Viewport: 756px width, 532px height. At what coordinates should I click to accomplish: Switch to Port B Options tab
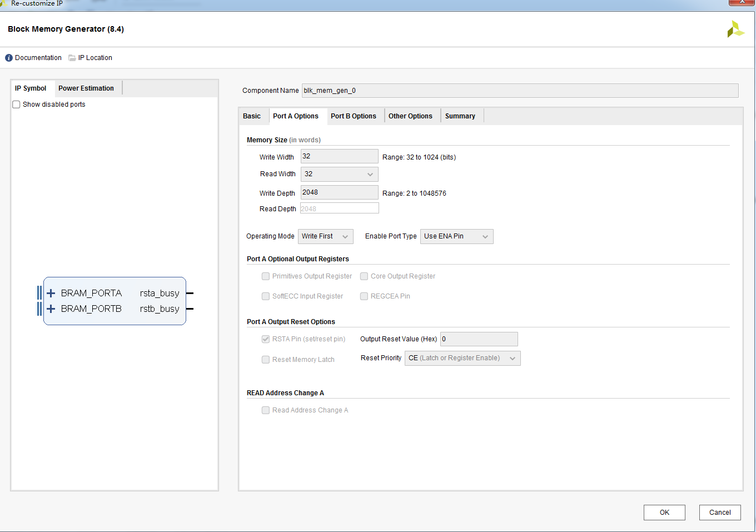click(354, 116)
